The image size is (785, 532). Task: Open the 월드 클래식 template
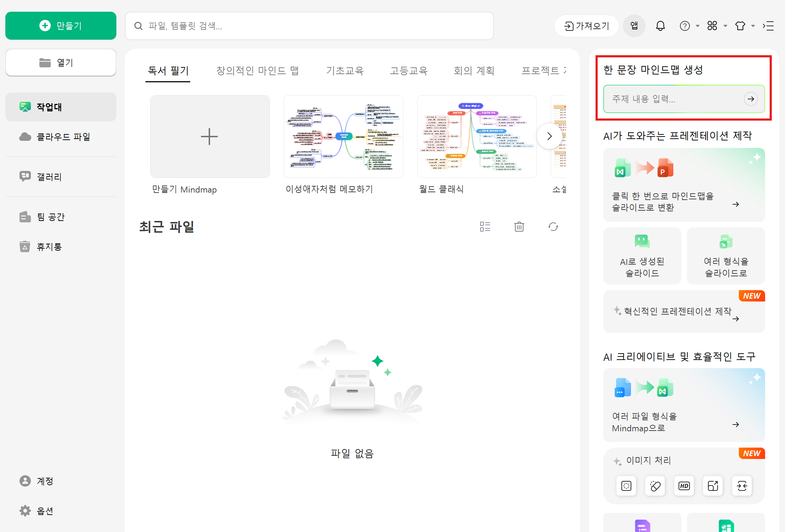(477, 137)
